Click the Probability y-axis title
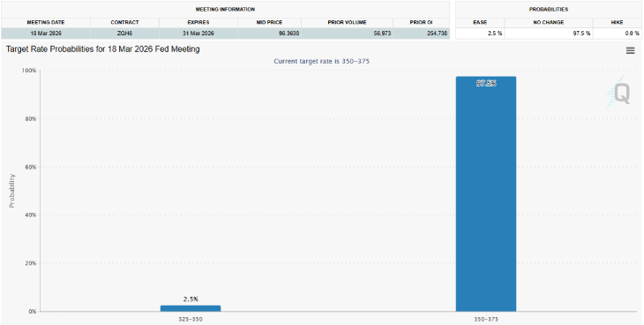644x325 pixels. [12, 191]
